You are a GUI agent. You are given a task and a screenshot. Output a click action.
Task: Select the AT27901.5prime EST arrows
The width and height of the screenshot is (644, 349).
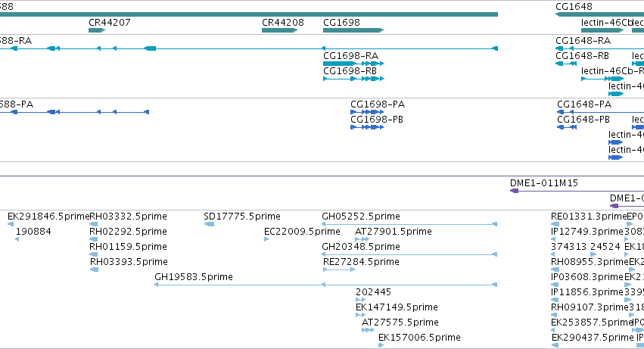click(362, 239)
